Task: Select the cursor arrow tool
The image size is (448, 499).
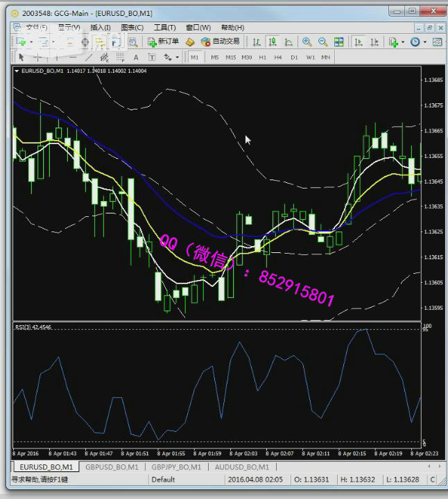Action: pyautogui.click(x=21, y=57)
